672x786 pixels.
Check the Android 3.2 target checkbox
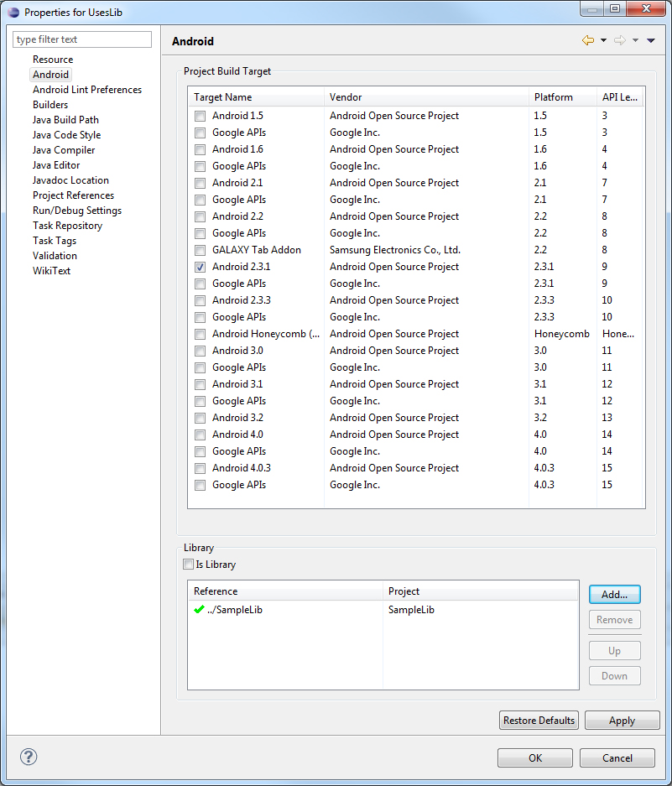(x=201, y=418)
